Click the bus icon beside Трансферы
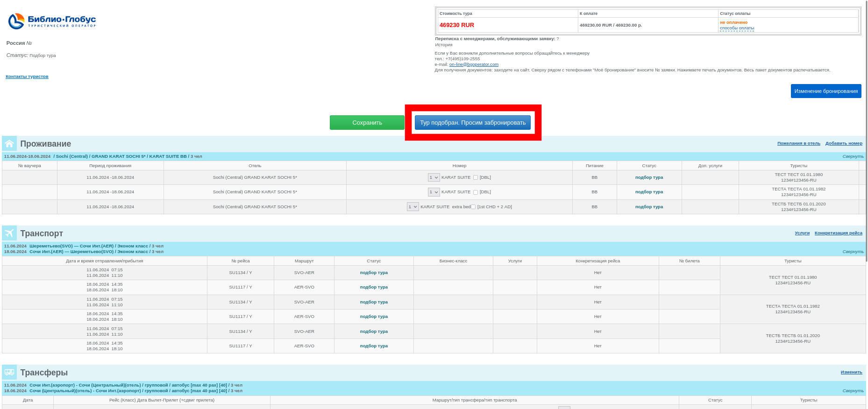The height and width of the screenshot is (409, 868). point(9,373)
